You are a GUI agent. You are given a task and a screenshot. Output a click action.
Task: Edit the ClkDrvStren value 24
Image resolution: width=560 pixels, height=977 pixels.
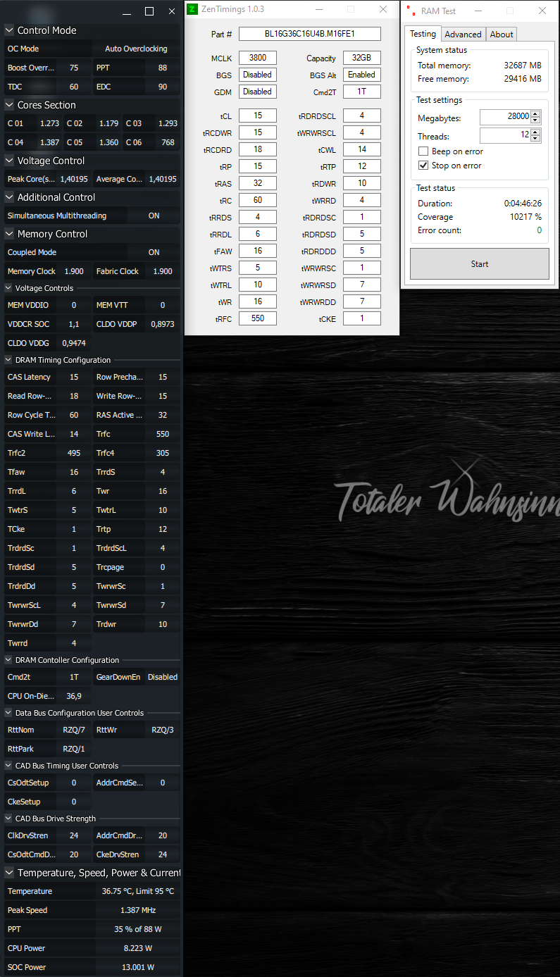[74, 835]
